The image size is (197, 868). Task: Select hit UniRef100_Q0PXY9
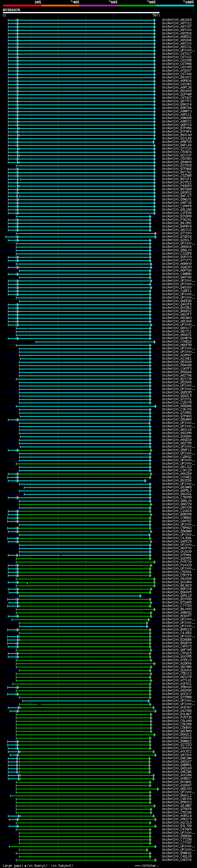coord(177,257)
